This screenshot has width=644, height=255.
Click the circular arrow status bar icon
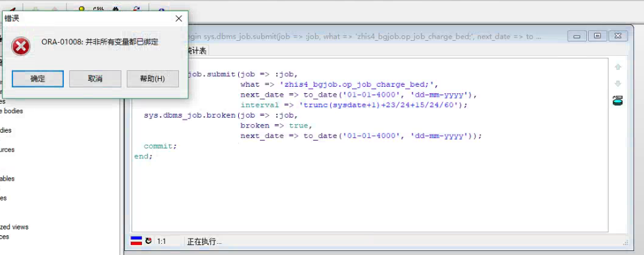(148, 241)
